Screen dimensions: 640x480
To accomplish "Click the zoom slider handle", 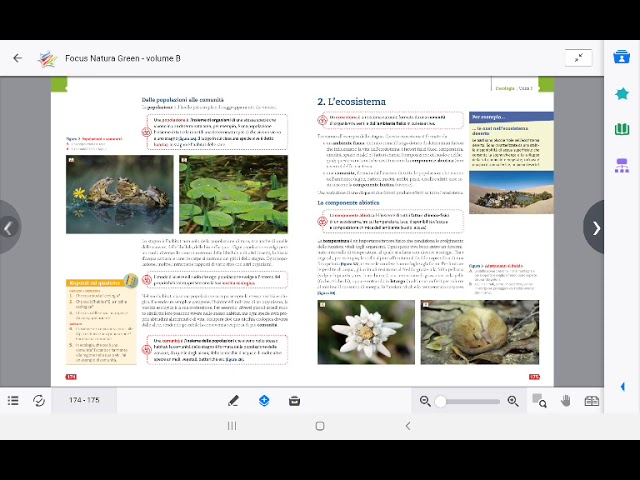I will 440,401.
